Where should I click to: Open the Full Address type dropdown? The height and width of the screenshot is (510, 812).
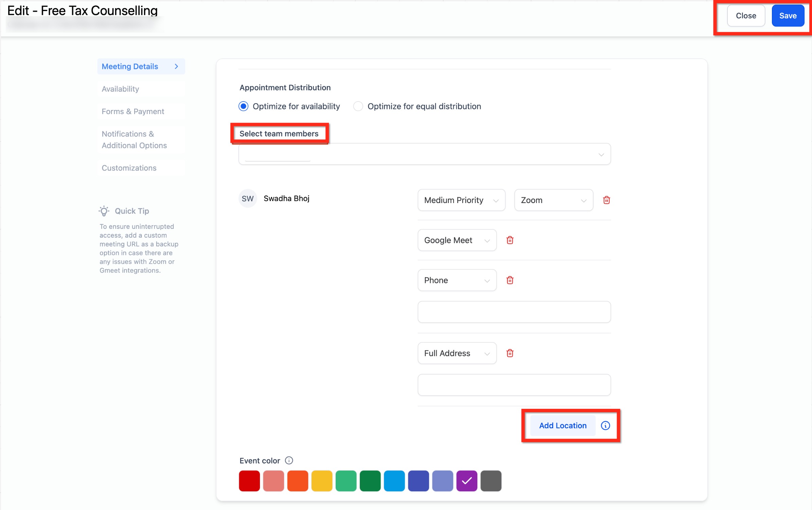pos(457,353)
